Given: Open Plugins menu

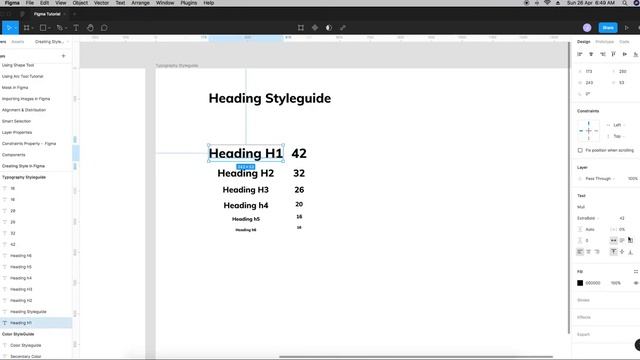Looking at the screenshot, I should pos(189,3).
